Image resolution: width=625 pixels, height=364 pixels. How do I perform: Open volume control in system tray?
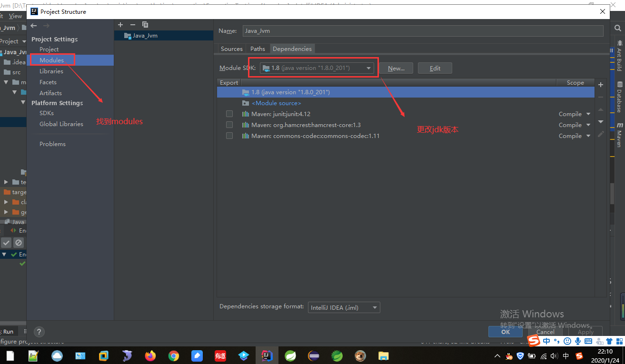(554, 356)
